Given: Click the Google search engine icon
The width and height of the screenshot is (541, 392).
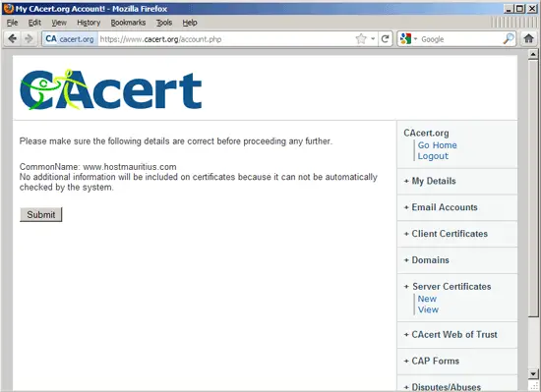Looking at the screenshot, I should pos(405,39).
